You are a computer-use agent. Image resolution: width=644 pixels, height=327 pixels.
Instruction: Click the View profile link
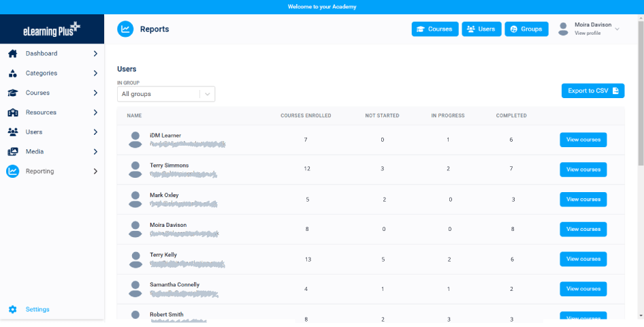(x=587, y=33)
